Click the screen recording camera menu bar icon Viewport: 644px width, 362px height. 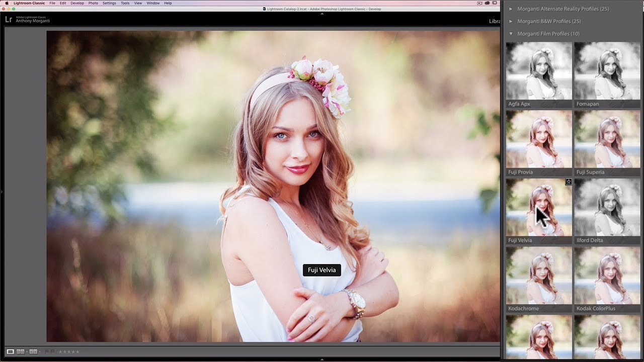pyautogui.click(x=479, y=3)
